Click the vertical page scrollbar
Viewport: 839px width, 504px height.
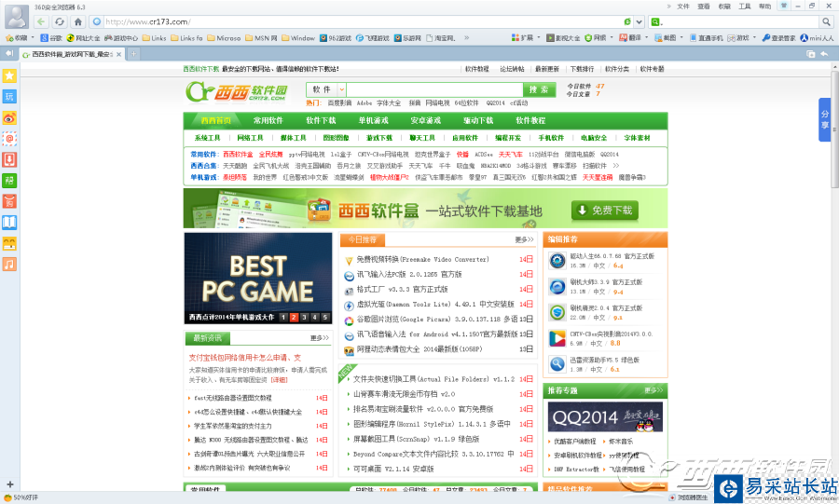pos(834,129)
